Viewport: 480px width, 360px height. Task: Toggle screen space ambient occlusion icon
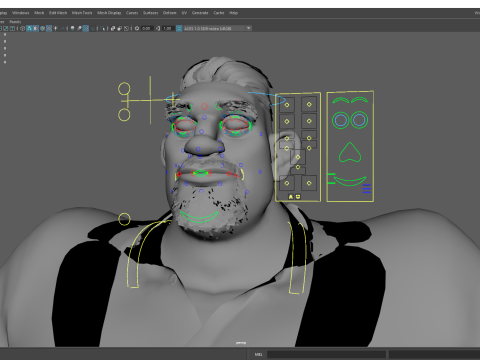click(72, 28)
